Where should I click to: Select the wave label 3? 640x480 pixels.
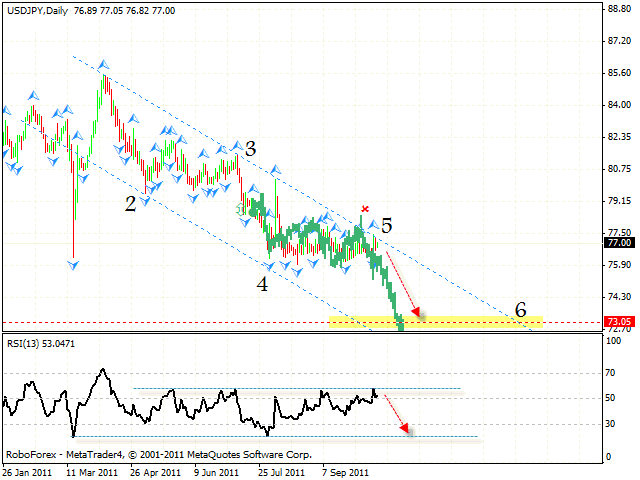tap(250, 149)
